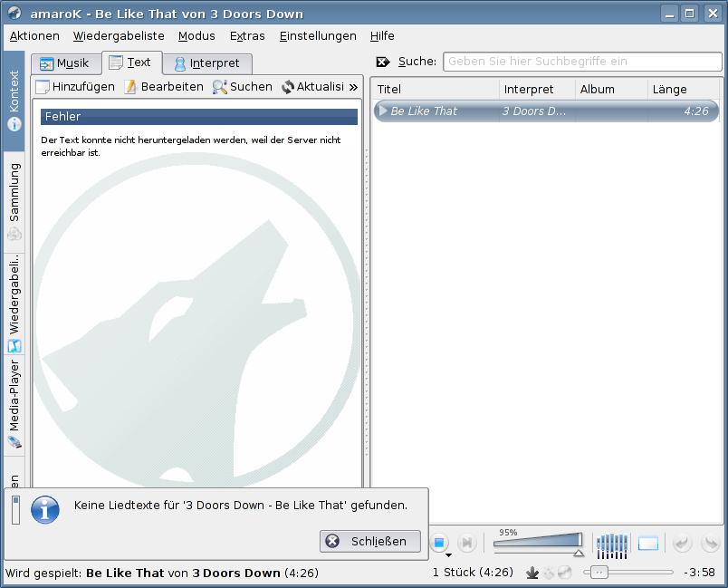Open the Sammlung sidebar tab
728x588 pixels.
14,202
